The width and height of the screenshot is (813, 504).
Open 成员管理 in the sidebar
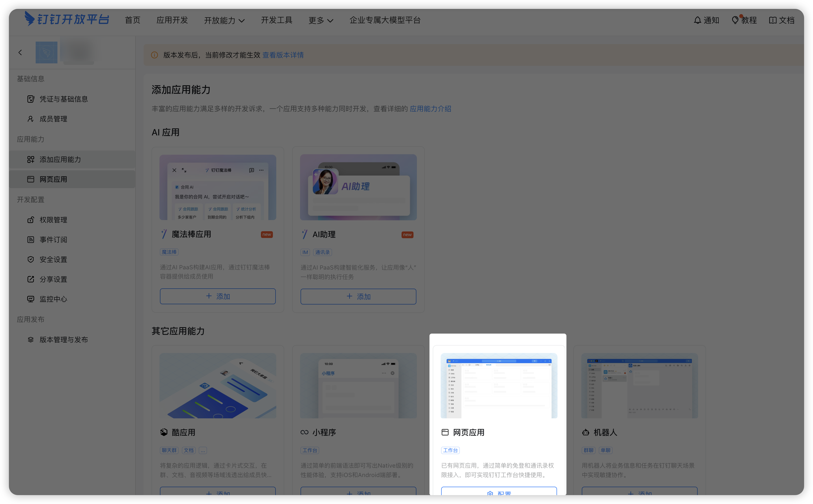click(53, 119)
